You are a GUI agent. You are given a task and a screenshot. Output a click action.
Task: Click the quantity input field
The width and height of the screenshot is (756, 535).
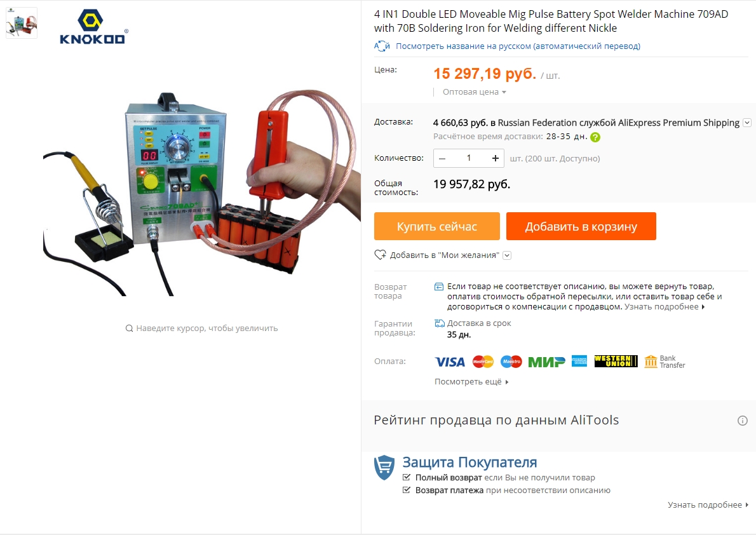(x=469, y=158)
